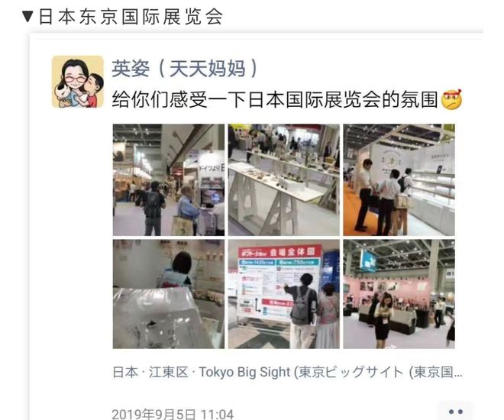The height and width of the screenshot is (420, 504).
Task: Tap the 英姿 name text
Action: [131, 69]
